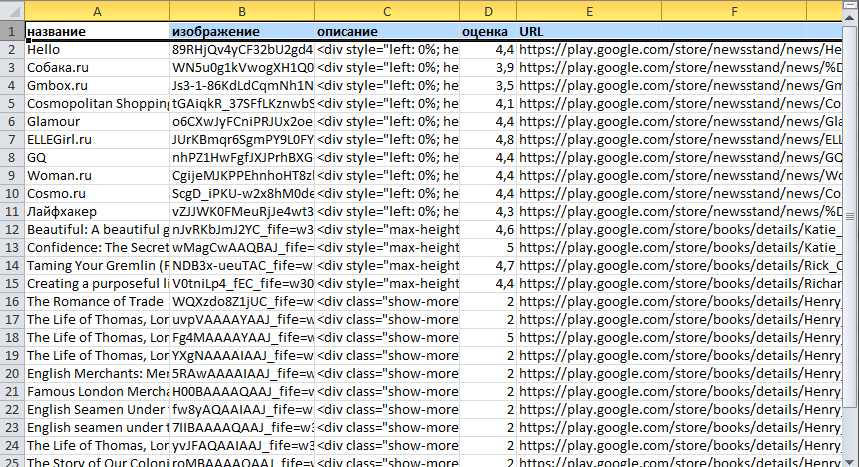Screen dimensions: 859x467
Task: Select cell 'English seamen under' in row 23
Action: pyautogui.click(x=97, y=428)
